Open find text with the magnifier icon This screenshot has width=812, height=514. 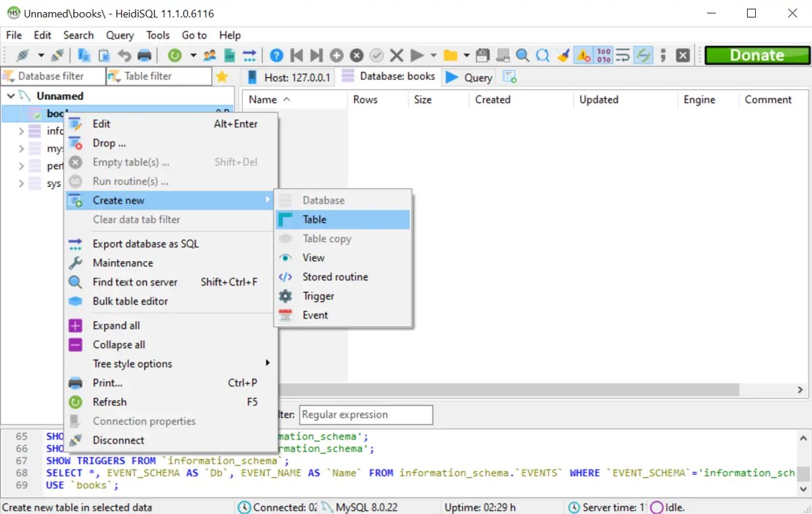tap(522, 55)
